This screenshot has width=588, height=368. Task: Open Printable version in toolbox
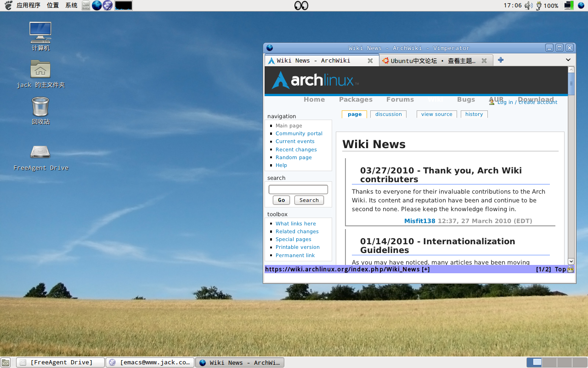point(298,247)
